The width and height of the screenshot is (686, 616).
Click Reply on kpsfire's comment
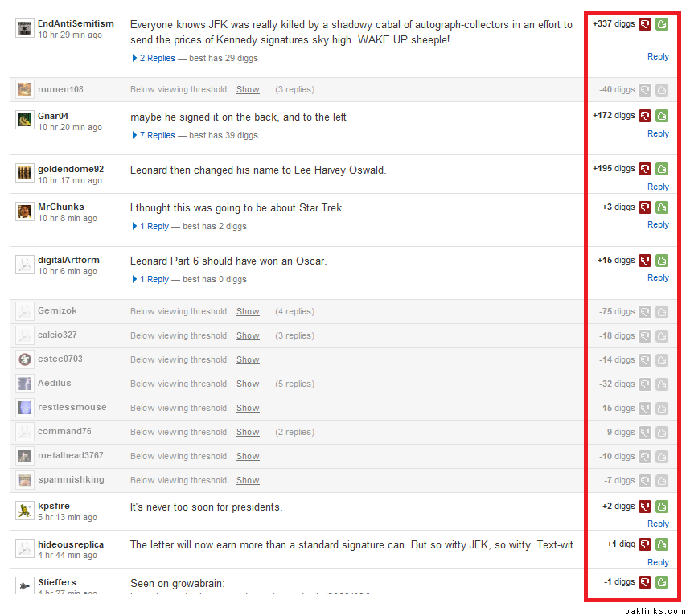tap(658, 524)
